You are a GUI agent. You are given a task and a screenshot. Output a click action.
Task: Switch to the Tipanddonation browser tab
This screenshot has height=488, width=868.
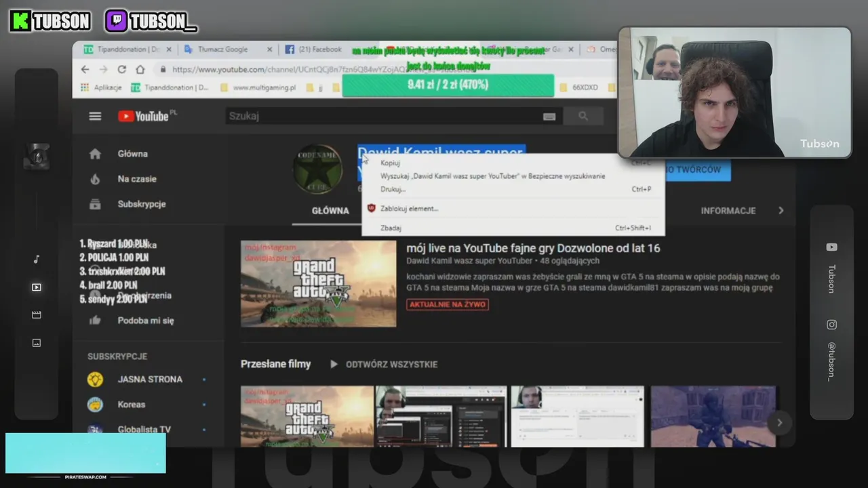click(127, 49)
